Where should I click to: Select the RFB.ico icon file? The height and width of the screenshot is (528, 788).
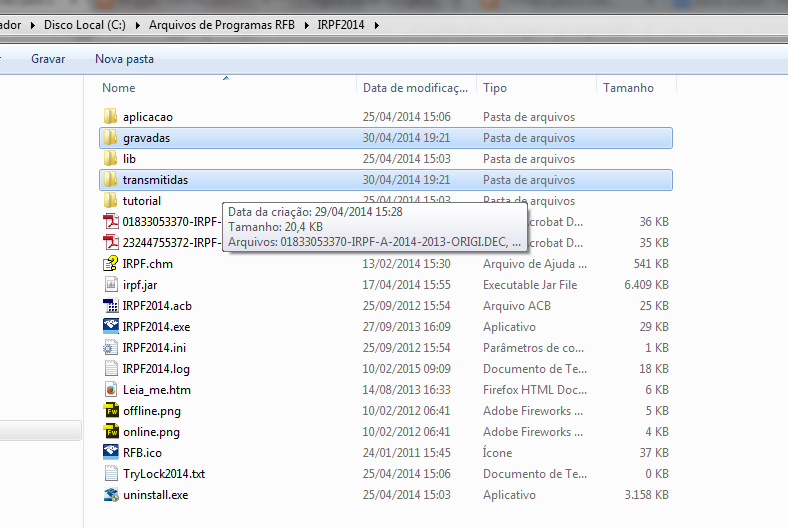(111, 453)
